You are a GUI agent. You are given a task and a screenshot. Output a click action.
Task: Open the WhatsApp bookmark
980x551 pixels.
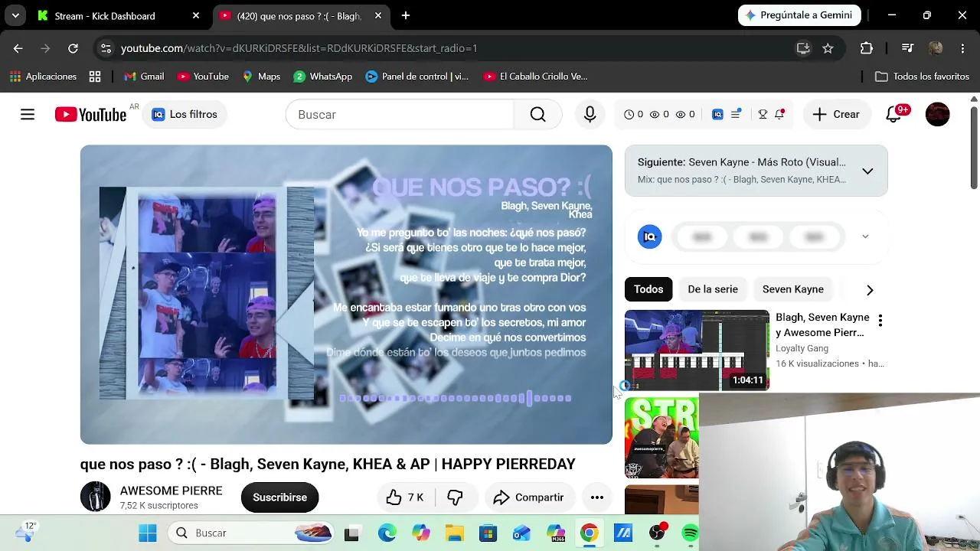point(323,77)
